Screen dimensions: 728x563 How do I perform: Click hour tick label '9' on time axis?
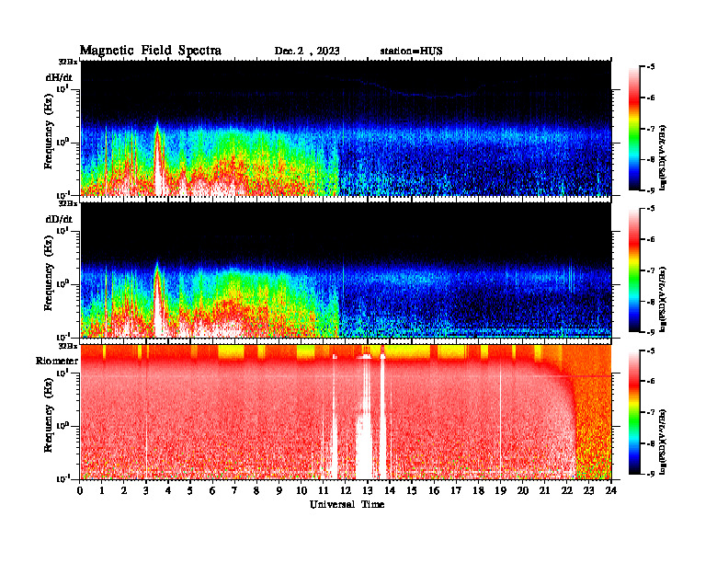pyautogui.click(x=279, y=490)
